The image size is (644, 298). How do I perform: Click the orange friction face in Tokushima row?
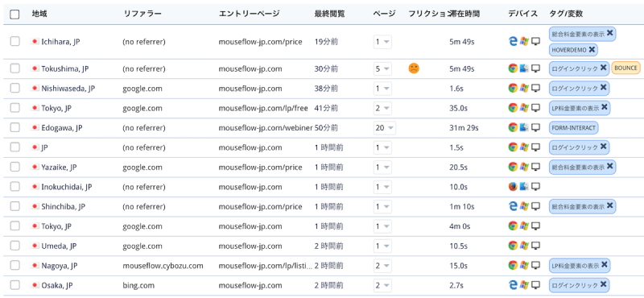tap(414, 68)
